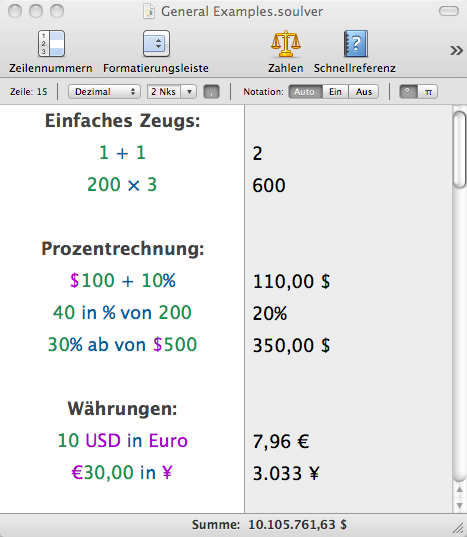Click the Summe total in status bar

[269, 525]
